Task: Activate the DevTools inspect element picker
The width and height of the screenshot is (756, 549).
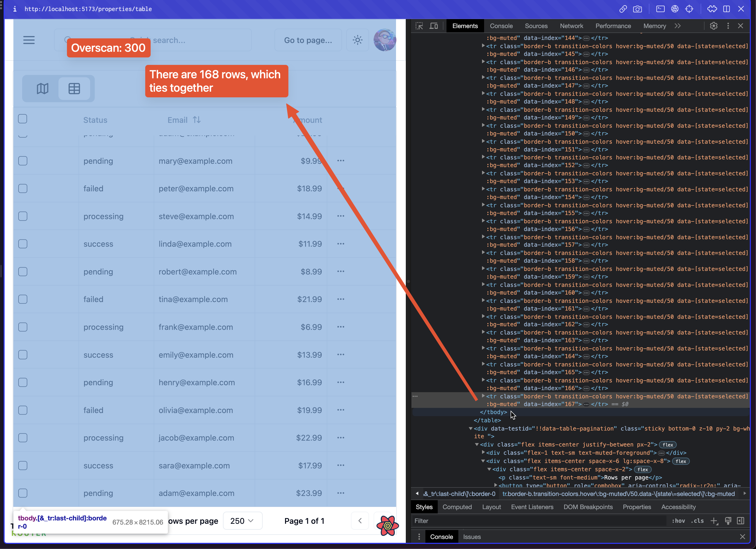Action: click(419, 26)
